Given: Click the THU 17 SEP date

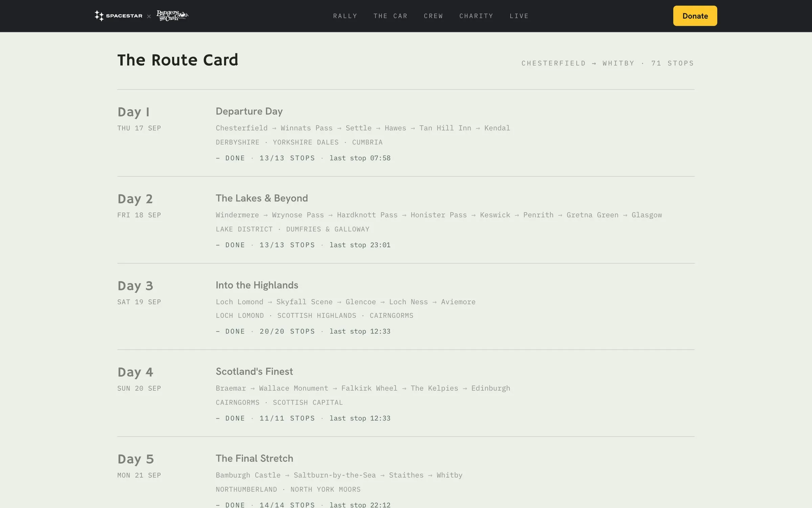Looking at the screenshot, I should pyautogui.click(x=139, y=128).
